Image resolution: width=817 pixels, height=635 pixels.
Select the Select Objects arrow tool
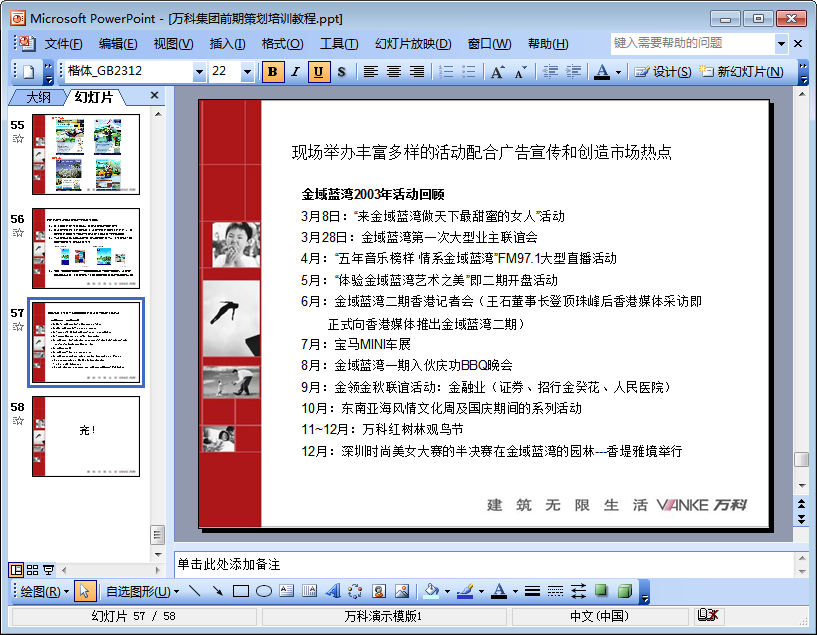tap(84, 591)
